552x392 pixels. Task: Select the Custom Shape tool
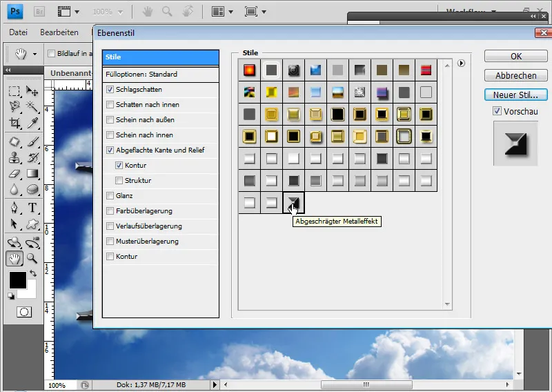[x=32, y=224]
